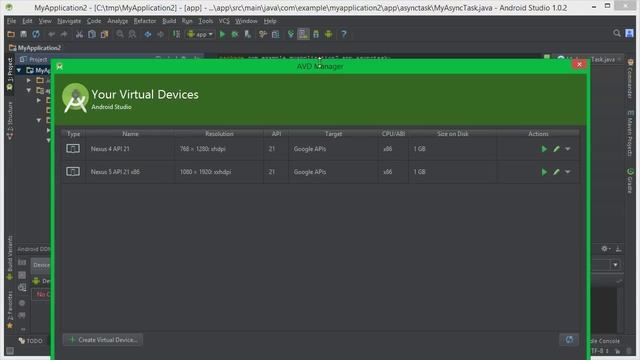Open the Structure tool window side tab
640x360 pixels.
pyautogui.click(x=10, y=120)
